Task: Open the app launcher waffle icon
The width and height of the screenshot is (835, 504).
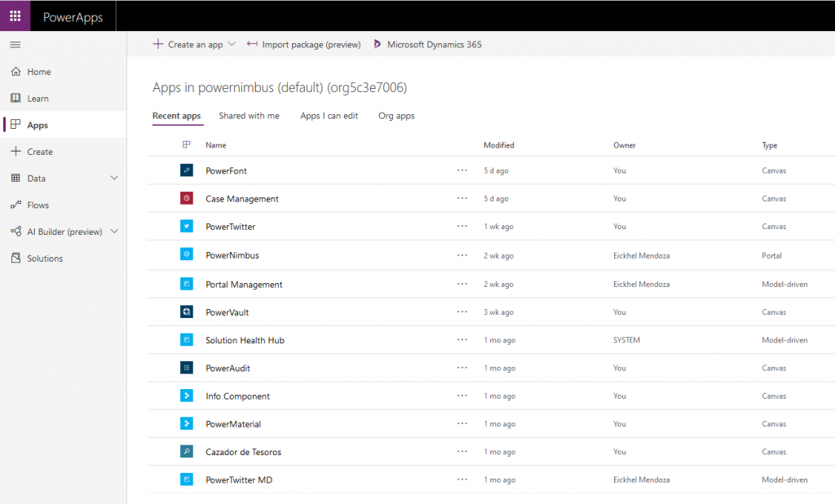Action: (x=15, y=16)
